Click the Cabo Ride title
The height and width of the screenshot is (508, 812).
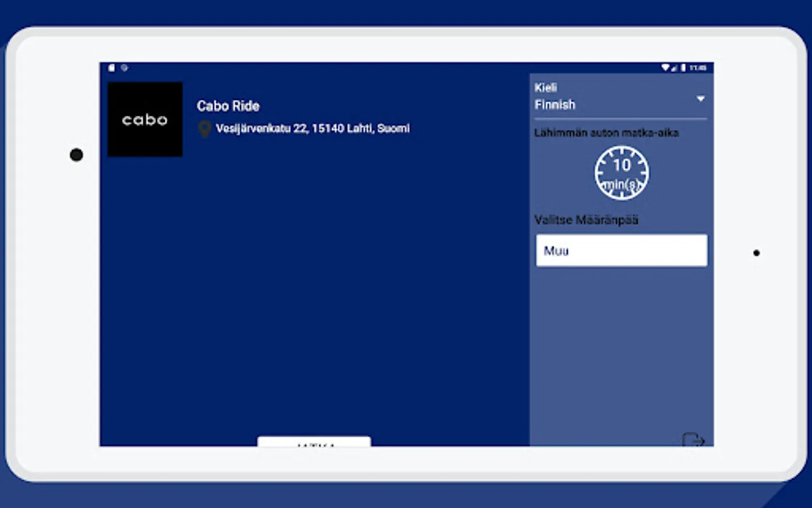[228, 106]
